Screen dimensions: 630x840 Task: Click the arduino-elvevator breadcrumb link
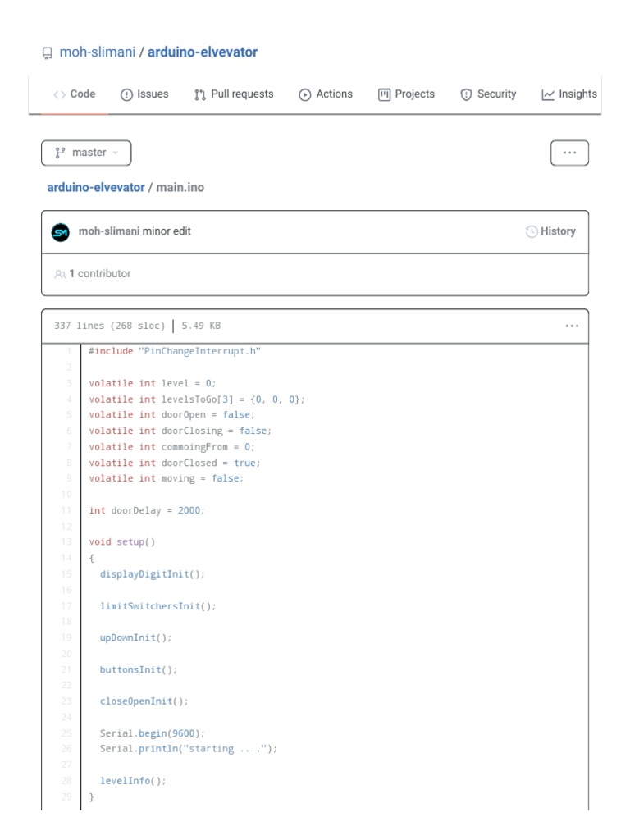(96, 188)
